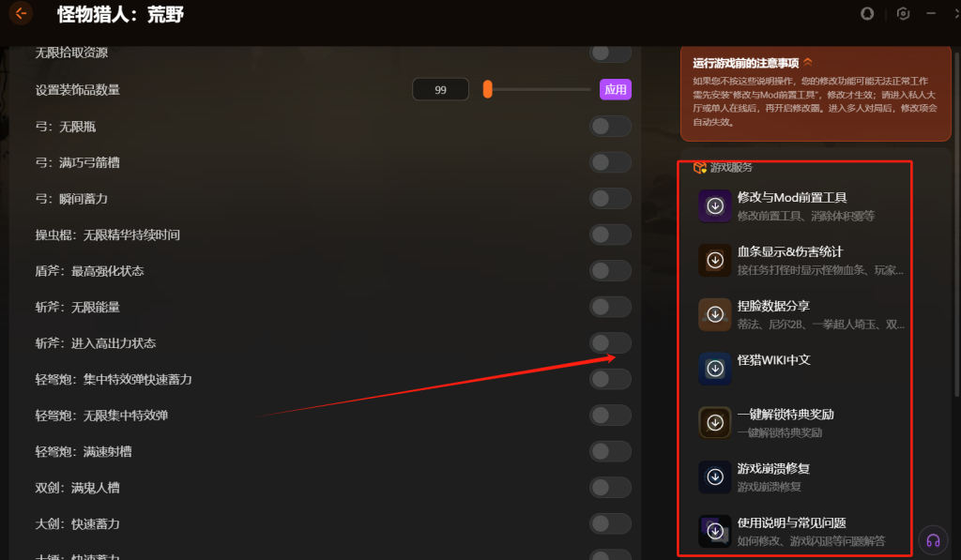Click the 大剑：快速蓄力 label

point(78,523)
